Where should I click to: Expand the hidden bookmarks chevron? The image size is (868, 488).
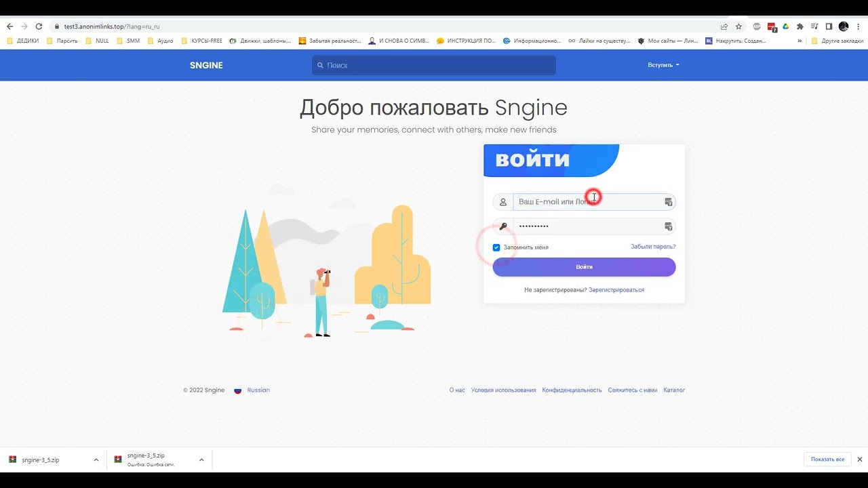(800, 41)
